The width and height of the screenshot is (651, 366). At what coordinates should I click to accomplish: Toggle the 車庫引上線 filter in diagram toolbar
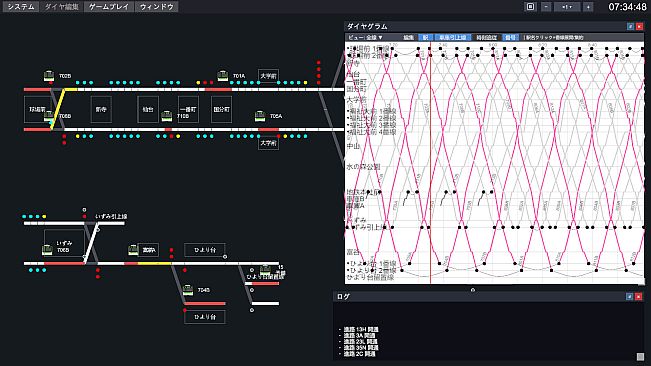click(x=453, y=37)
